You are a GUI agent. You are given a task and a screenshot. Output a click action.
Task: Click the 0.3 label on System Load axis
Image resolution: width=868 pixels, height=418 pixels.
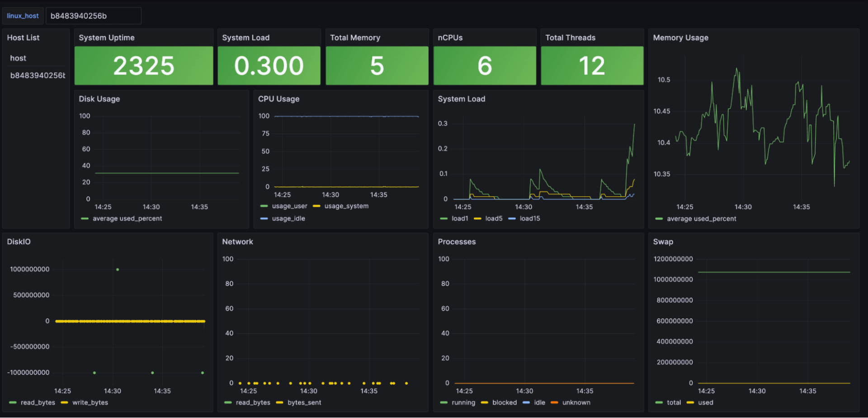click(443, 123)
